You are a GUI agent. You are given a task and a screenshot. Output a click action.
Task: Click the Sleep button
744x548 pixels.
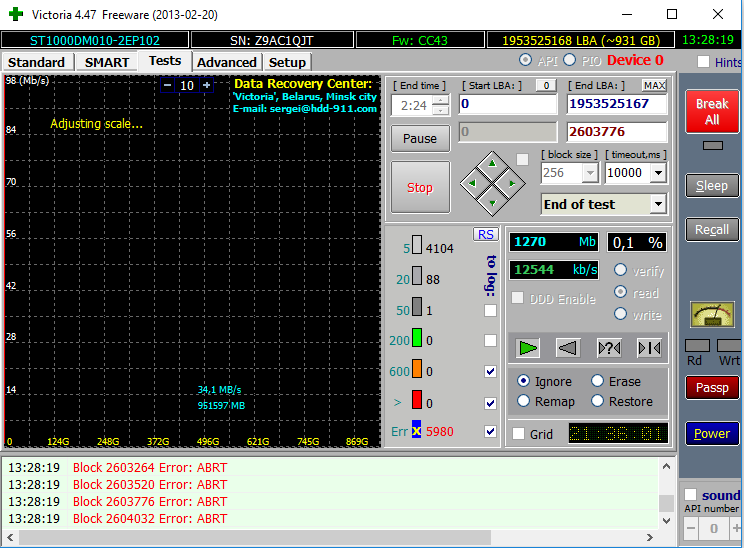coord(712,186)
